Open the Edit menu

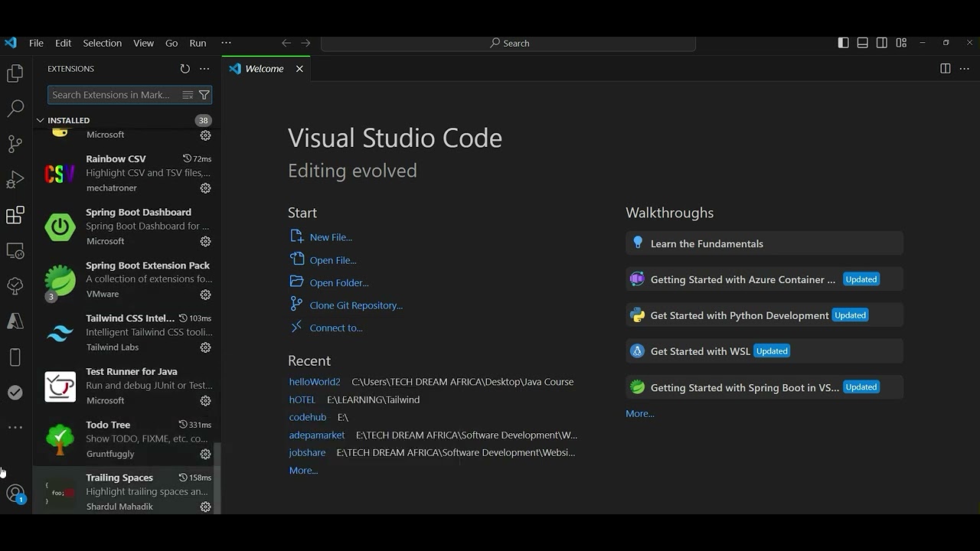[x=64, y=44]
